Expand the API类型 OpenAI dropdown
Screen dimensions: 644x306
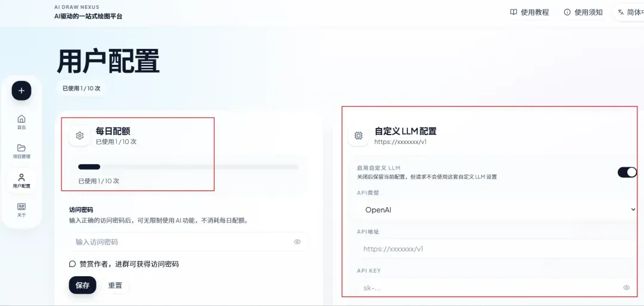(497, 210)
